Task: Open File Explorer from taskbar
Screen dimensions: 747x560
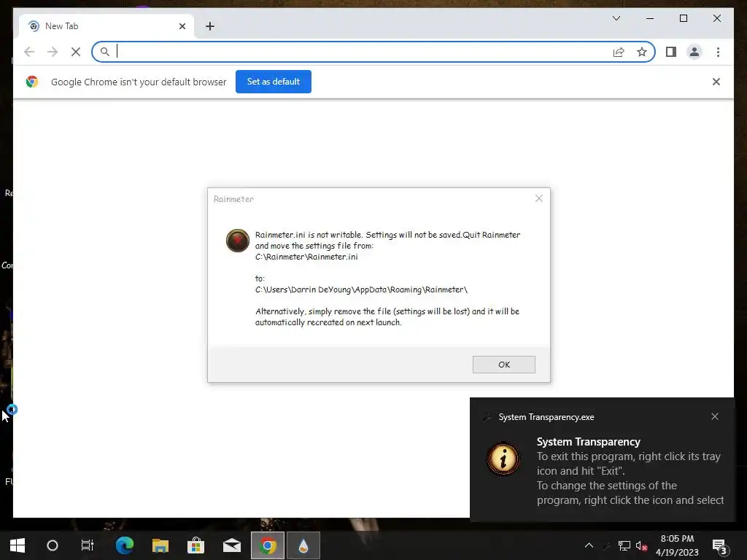Action: [x=160, y=545]
